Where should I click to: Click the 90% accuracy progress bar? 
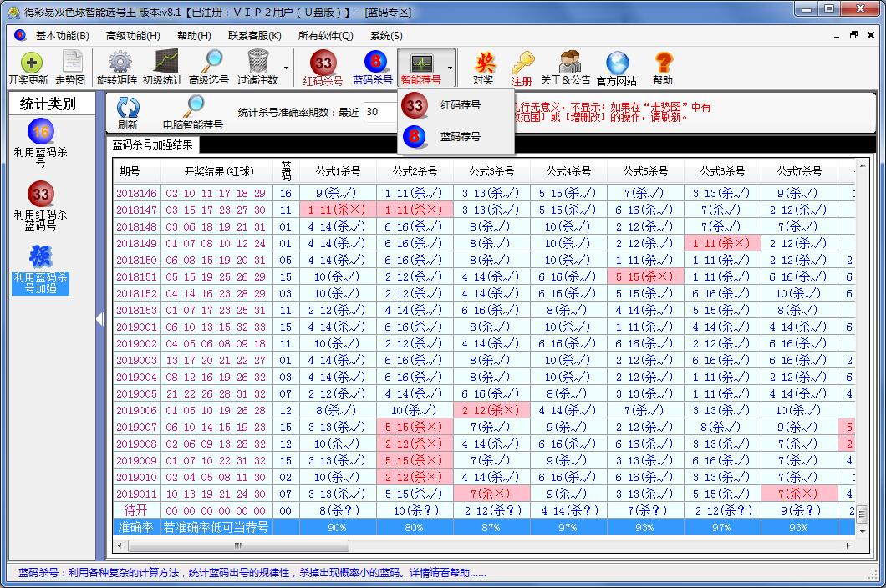337,527
